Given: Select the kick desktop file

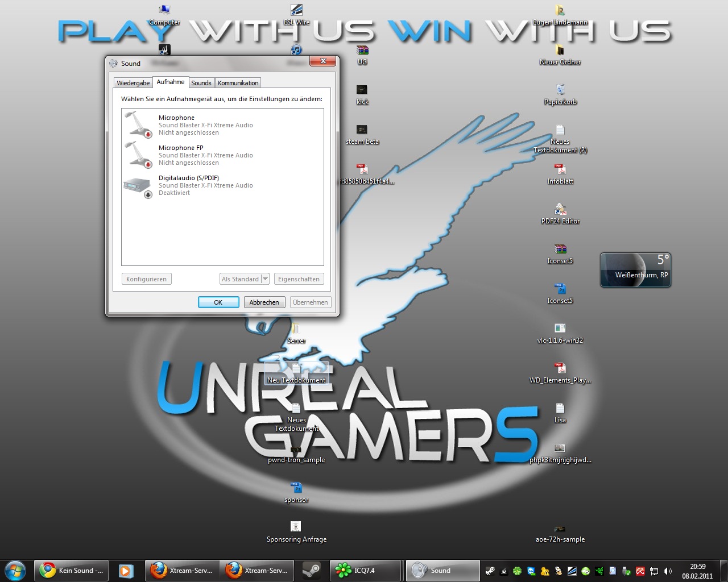Looking at the screenshot, I should (x=362, y=95).
